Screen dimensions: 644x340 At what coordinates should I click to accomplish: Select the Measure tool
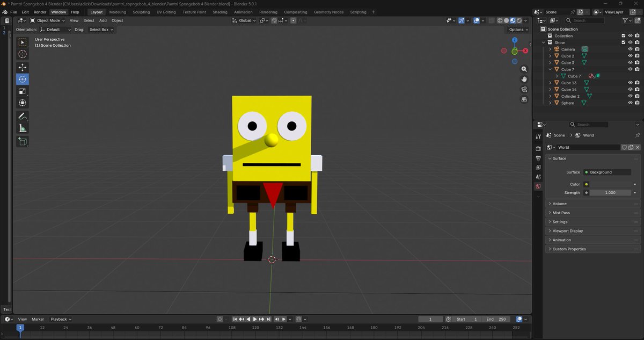coord(23,128)
